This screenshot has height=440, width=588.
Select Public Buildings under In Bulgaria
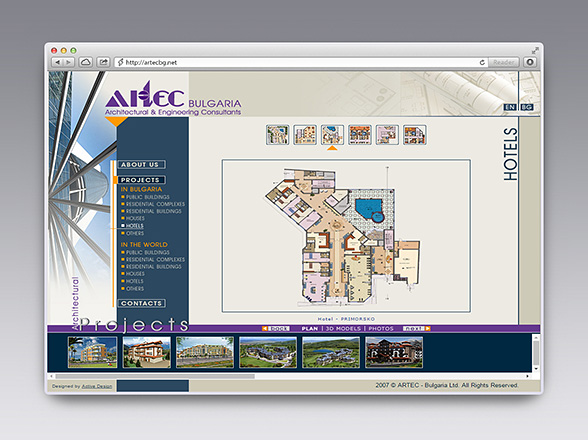click(x=147, y=197)
